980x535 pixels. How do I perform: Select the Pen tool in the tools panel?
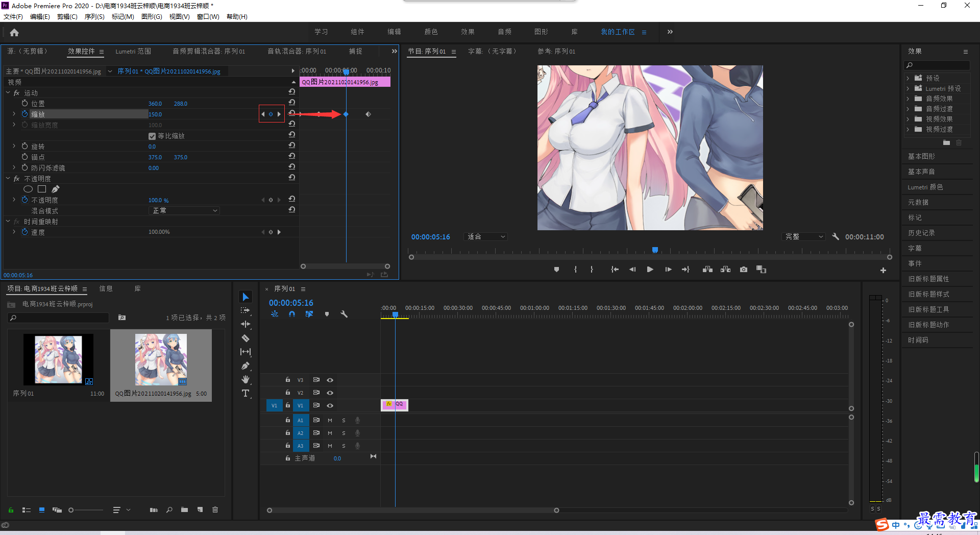(246, 366)
